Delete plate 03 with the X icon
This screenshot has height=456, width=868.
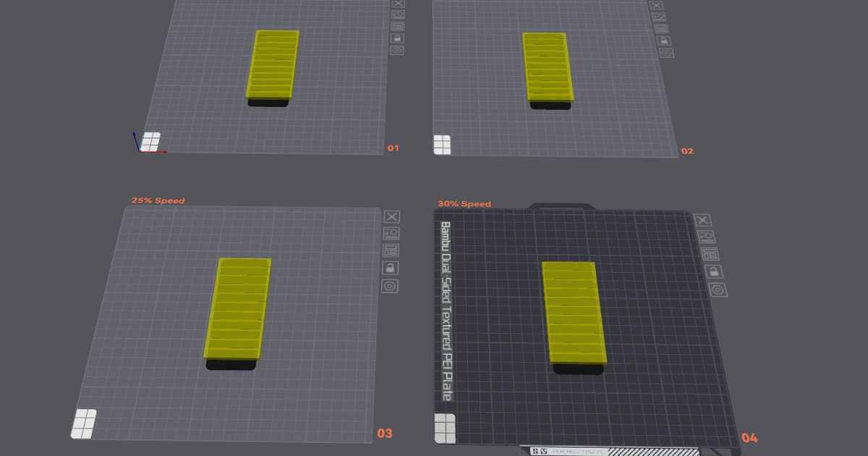[x=391, y=217]
